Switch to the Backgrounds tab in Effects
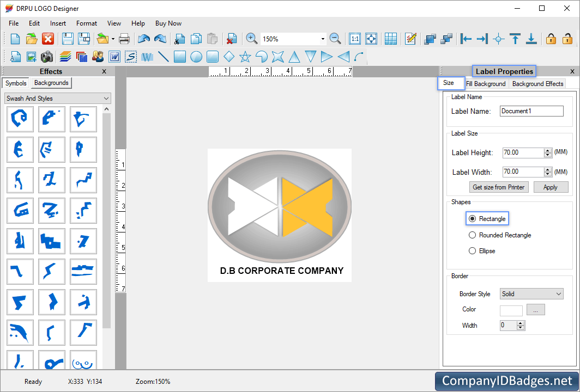Viewport: 580px width, 392px height. pyautogui.click(x=51, y=83)
